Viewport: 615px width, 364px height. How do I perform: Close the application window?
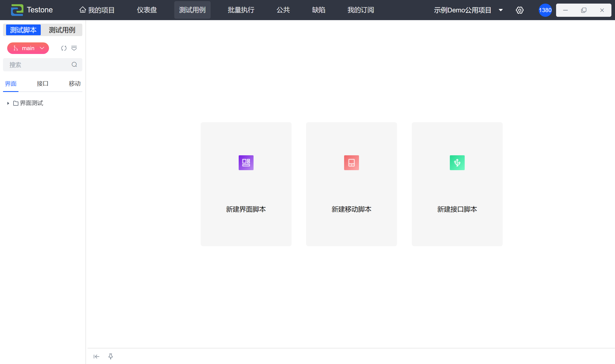pyautogui.click(x=602, y=10)
